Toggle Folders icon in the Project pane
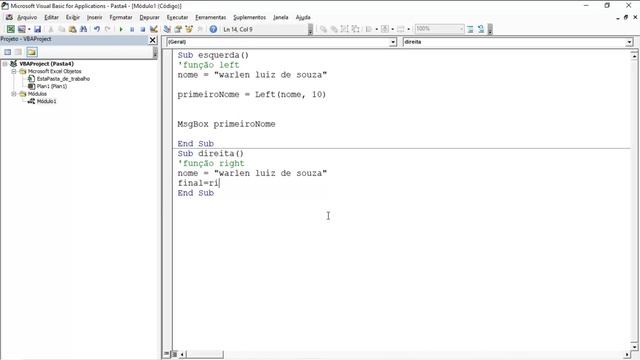Image resolution: width=640 pixels, height=360 pixels. coord(32,52)
